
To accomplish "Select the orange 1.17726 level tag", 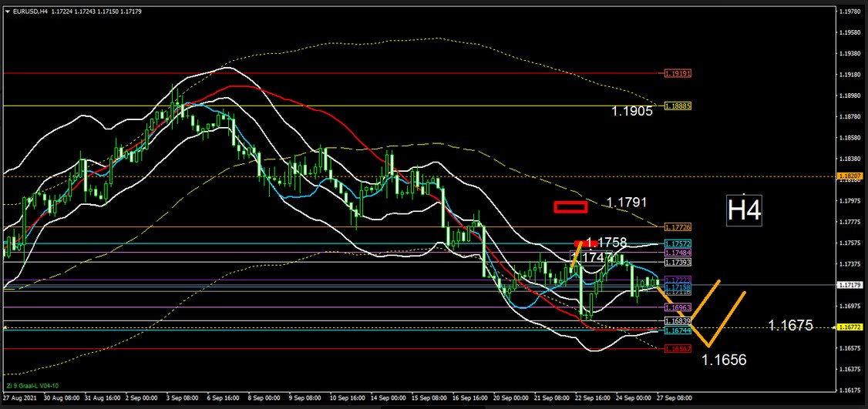I will coord(677,227).
